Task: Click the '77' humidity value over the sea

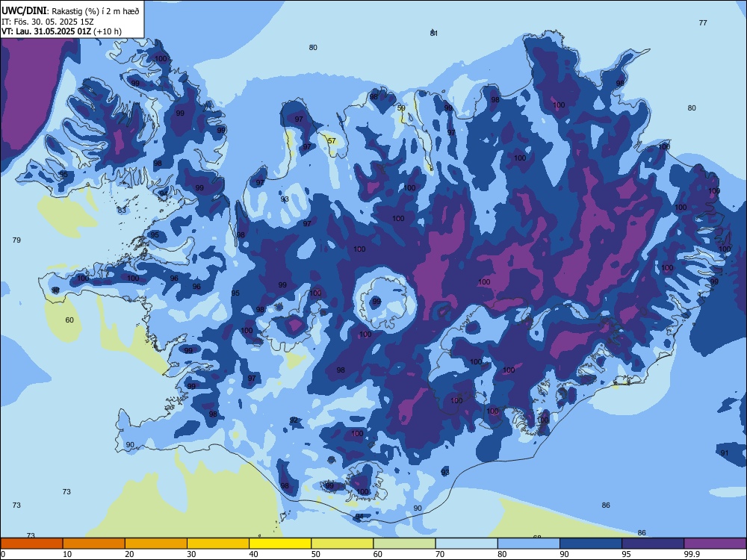Action: pos(703,23)
